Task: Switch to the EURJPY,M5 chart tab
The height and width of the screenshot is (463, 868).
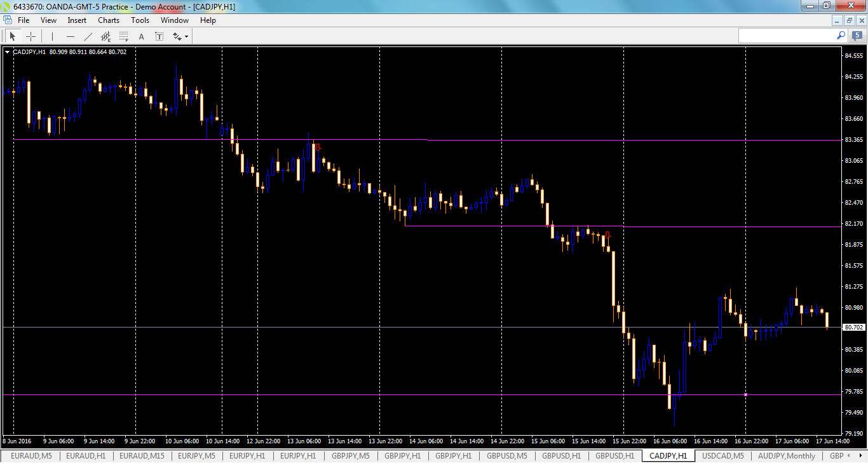Action: (197, 456)
